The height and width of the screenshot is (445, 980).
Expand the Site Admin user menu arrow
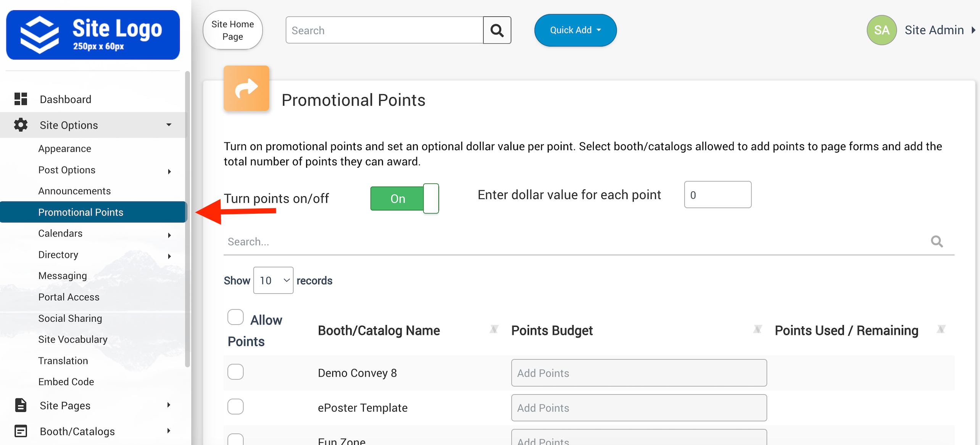974,30
